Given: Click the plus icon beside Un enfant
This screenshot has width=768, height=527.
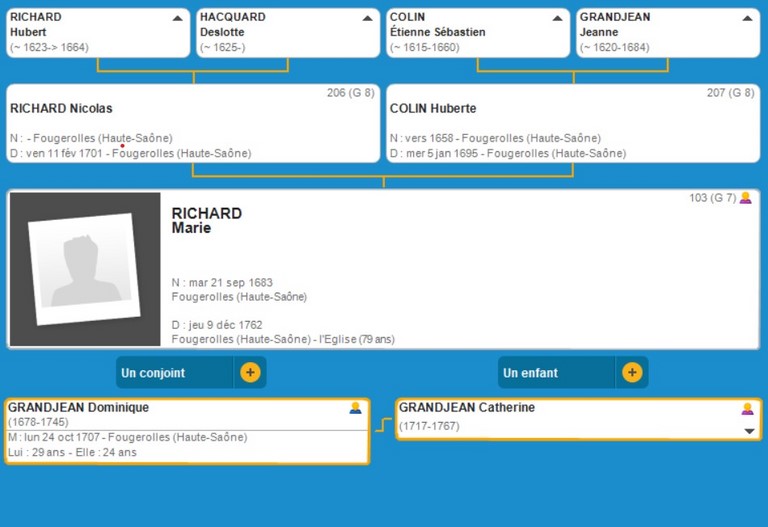Looking at the screenshot, I should (x=632, y=373).
